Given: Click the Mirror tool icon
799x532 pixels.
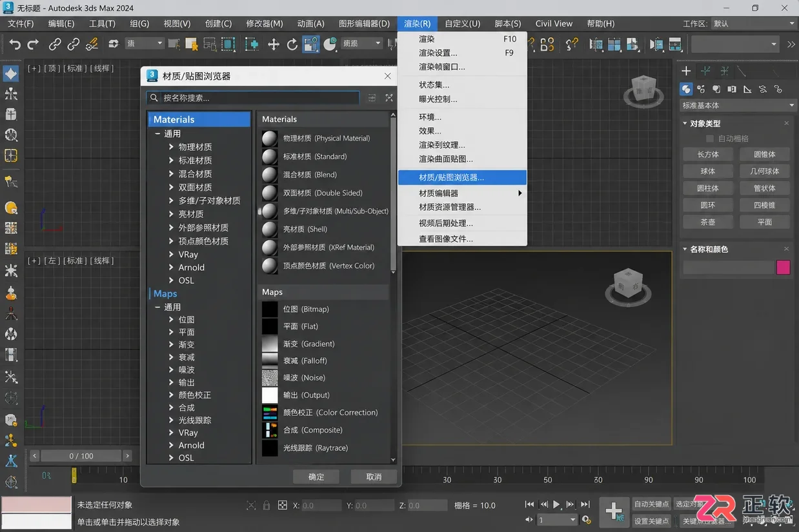Looking at the screenshot, I should pyautogui.click(x=596, y=44).
